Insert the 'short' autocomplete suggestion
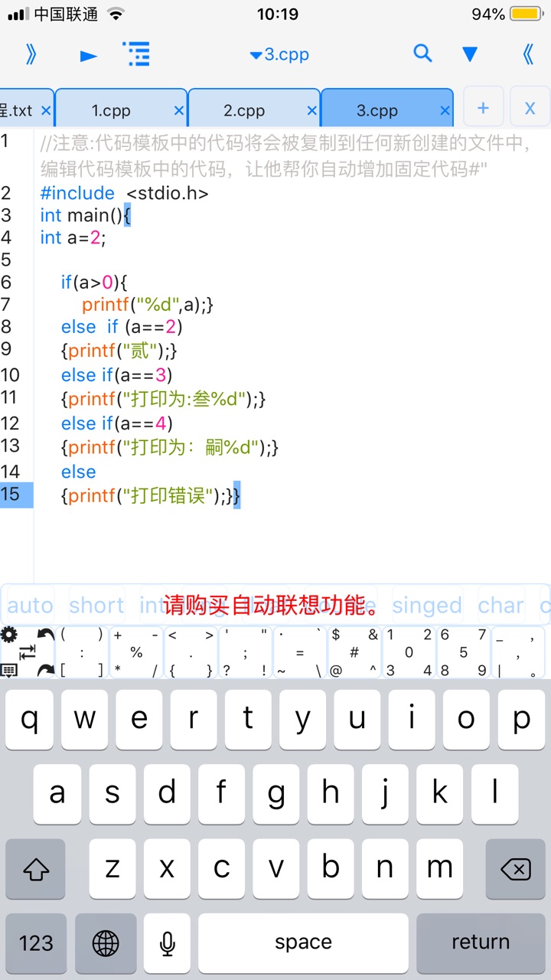The image size is (551, 980). 96,606
